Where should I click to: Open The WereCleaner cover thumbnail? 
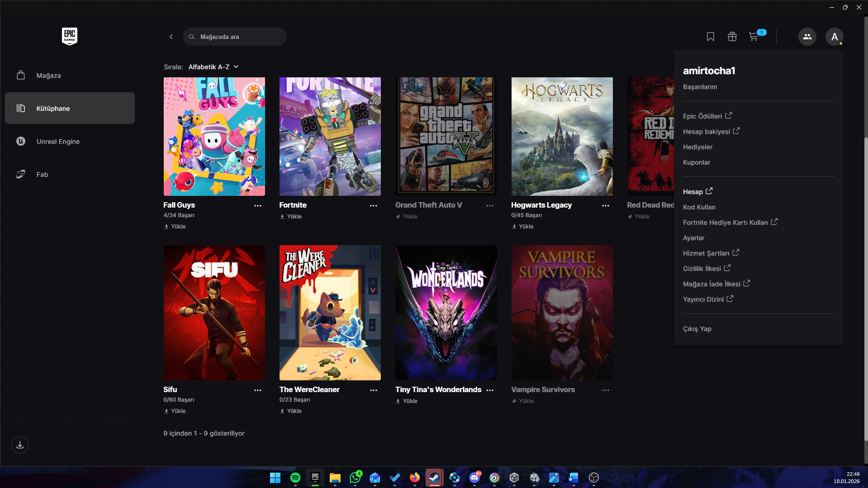pyautogui.click(x=330, y=313)
